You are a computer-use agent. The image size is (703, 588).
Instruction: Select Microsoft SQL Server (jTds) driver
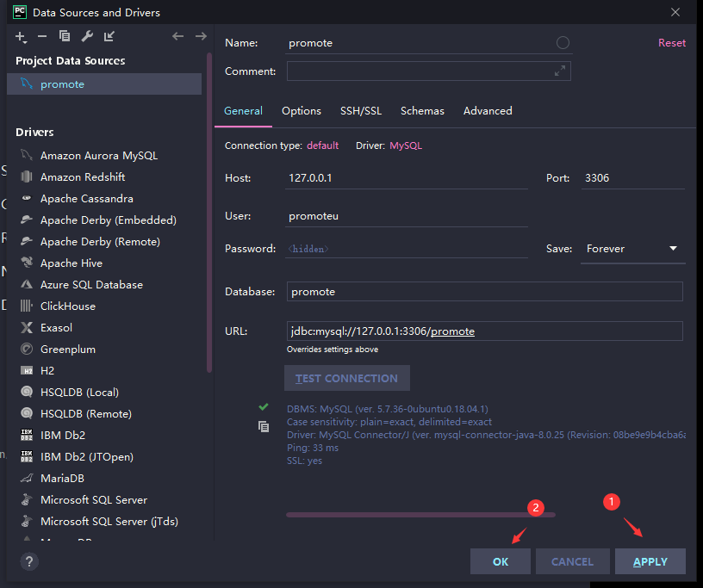click(x=109, y=521)
